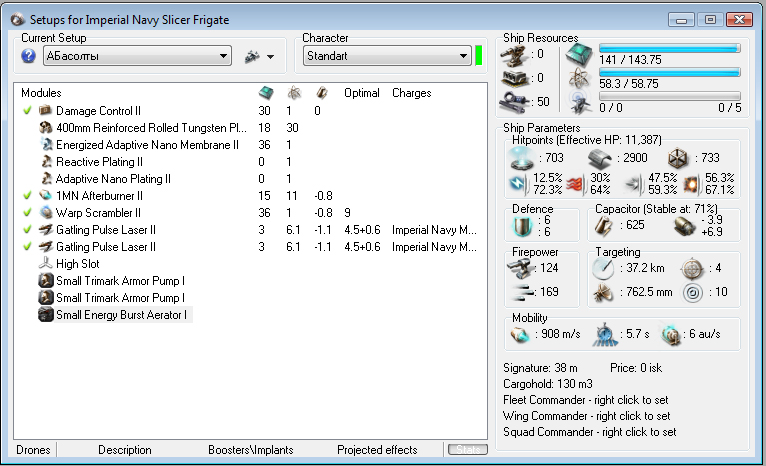
Task: Click the turret hardpoints icon in Ship Resources
Action: (515, 55)
